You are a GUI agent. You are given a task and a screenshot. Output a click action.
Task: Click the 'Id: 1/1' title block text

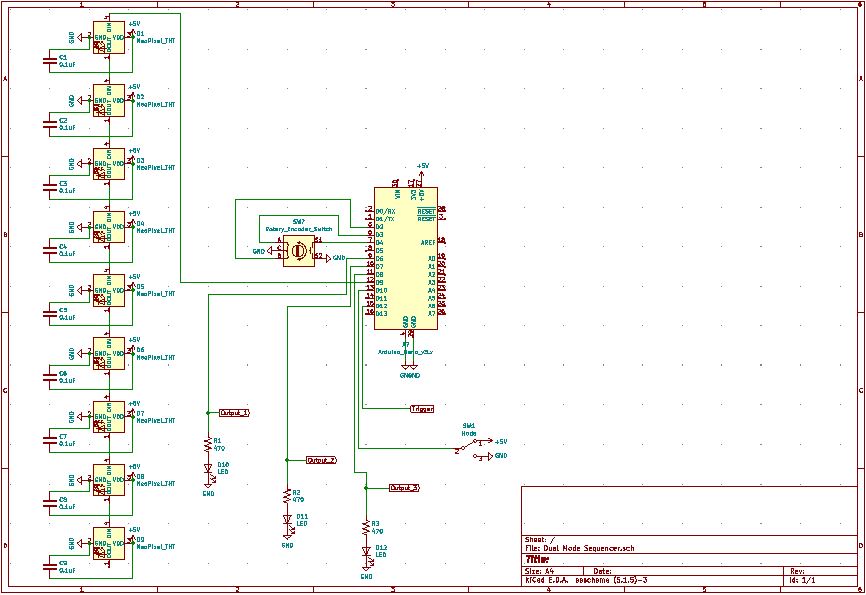(x=802, y=581)
